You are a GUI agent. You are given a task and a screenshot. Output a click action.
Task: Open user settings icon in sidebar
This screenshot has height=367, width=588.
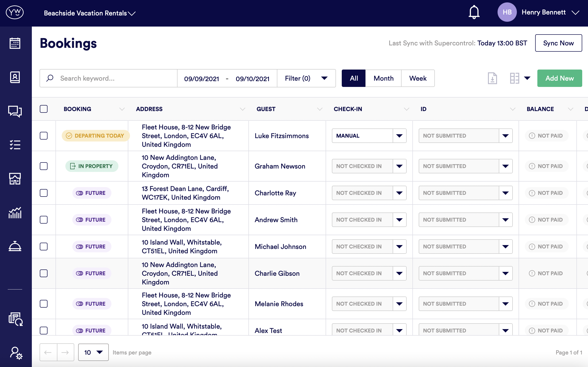pos(16,353)
